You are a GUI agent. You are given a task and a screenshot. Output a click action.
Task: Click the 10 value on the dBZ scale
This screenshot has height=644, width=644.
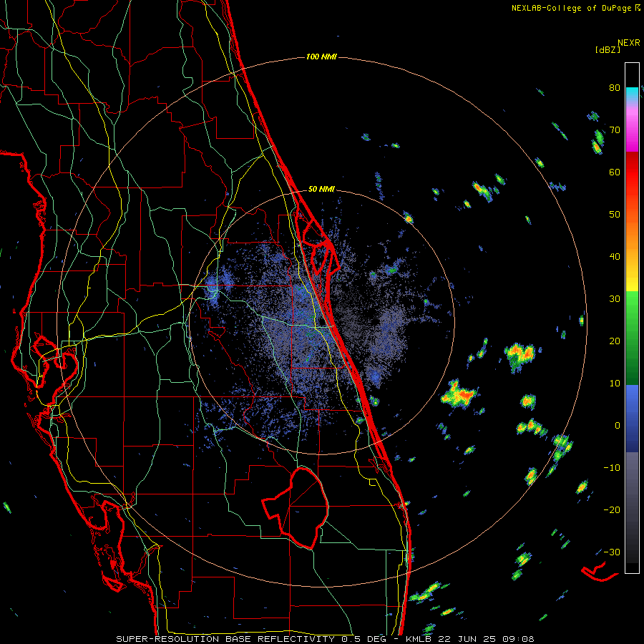point(615,384)
